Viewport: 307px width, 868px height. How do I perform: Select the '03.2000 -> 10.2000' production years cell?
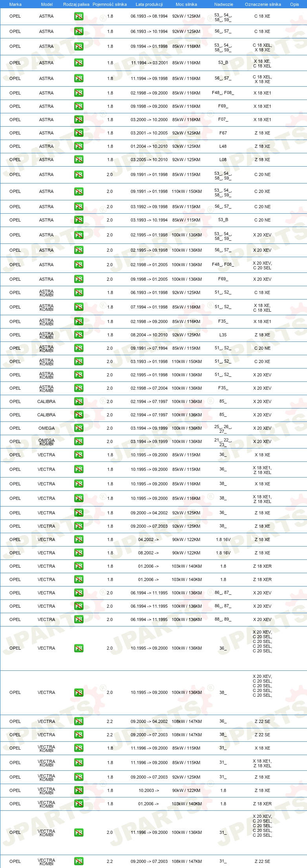[149, 120]
